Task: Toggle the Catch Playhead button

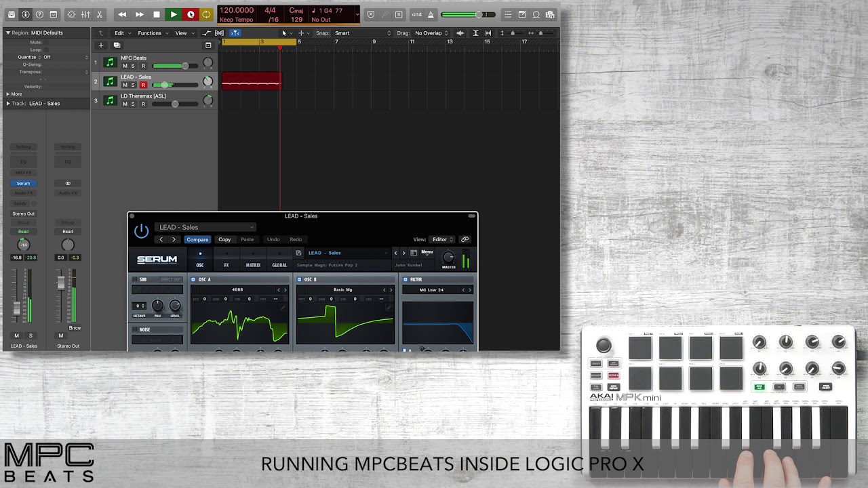Action: pos(235,33)
